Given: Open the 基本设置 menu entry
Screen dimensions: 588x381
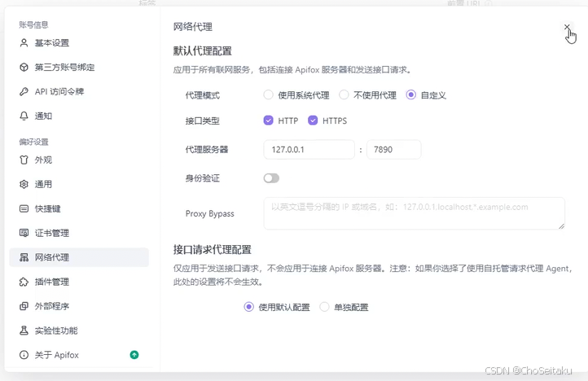Looking at the screenshot, I should click(79, 43).
